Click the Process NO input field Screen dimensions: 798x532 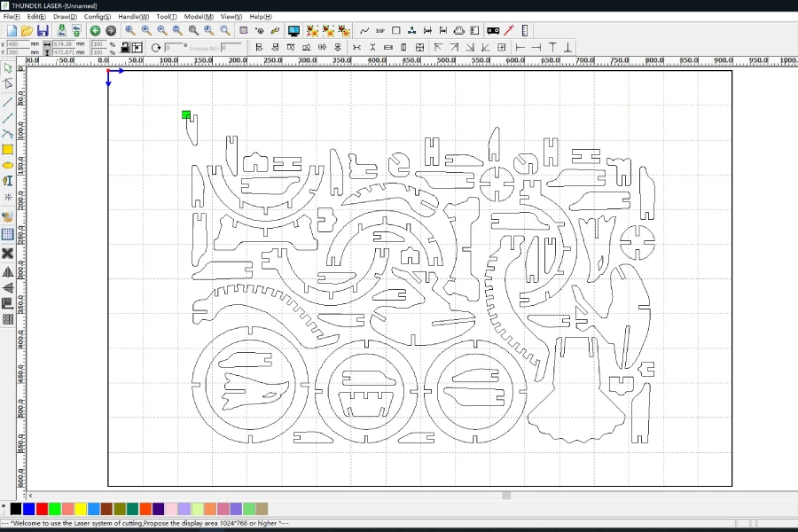231,48
